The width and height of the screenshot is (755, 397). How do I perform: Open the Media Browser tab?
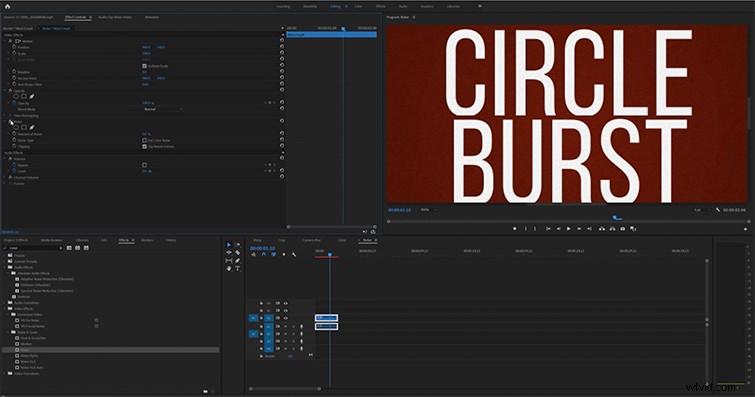[52, 240]
